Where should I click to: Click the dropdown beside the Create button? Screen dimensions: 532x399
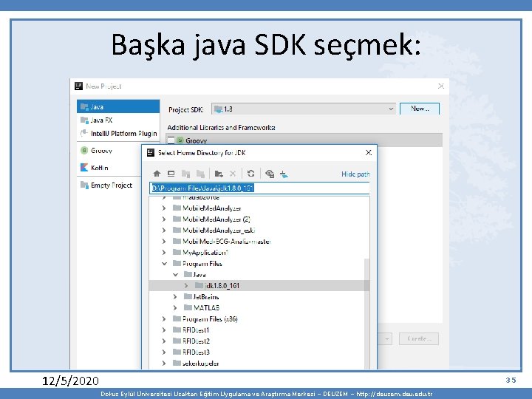pyautogui.click(x=386, y=338)
